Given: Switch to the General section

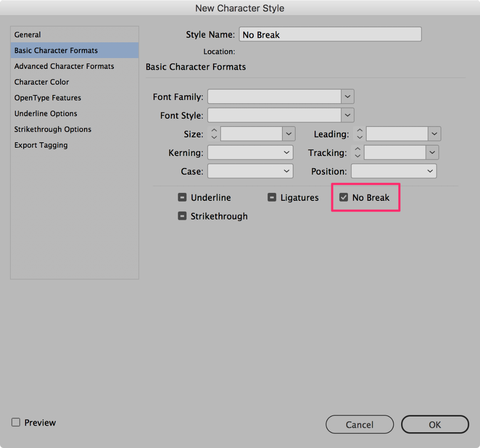Looking at the screenshot, I should pos(28,35).
